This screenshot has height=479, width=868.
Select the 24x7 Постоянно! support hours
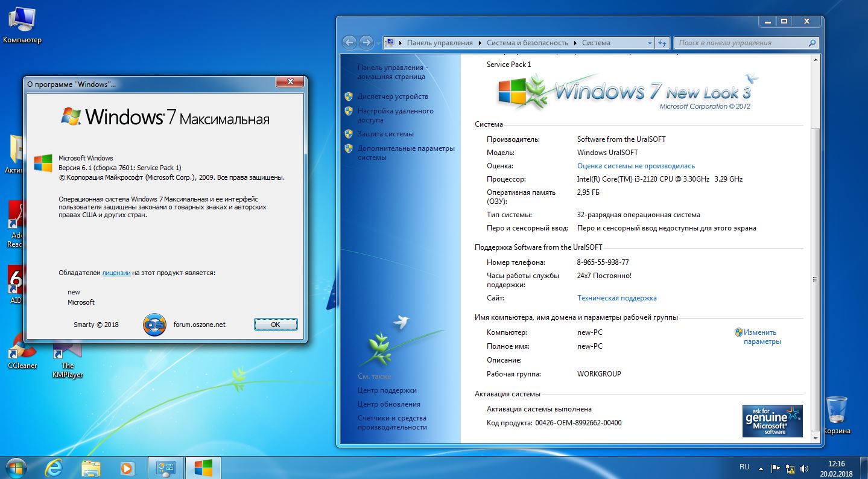[x=604, y=276]
